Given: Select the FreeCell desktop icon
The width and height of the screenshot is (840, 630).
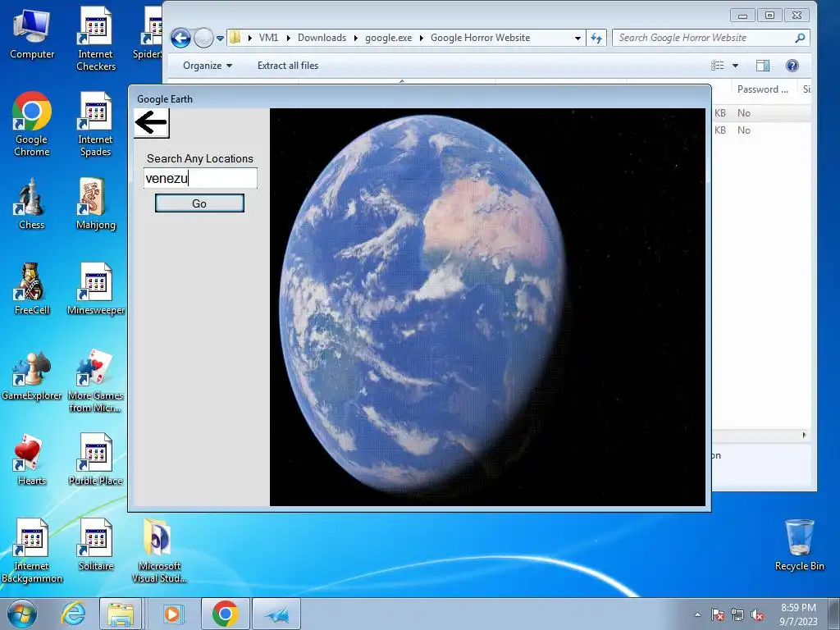Looking at the screenshot, I should point(32,290).
